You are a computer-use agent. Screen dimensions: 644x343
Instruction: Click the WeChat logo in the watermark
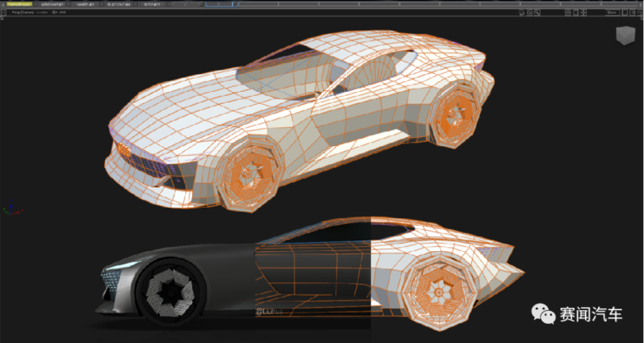pos(542,315)
